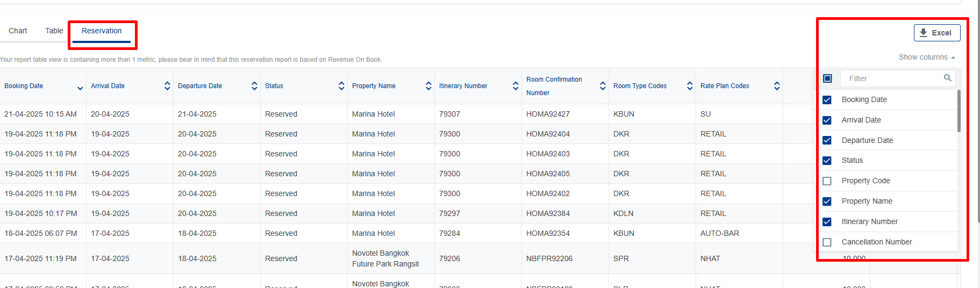Image resolution: width=980 pixels, height=288 pixels.
Task: Select the Reservation tab
Action: 102,31
